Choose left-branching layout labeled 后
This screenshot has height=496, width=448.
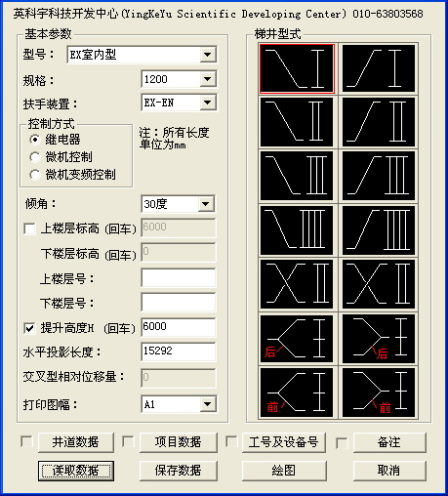297,339
